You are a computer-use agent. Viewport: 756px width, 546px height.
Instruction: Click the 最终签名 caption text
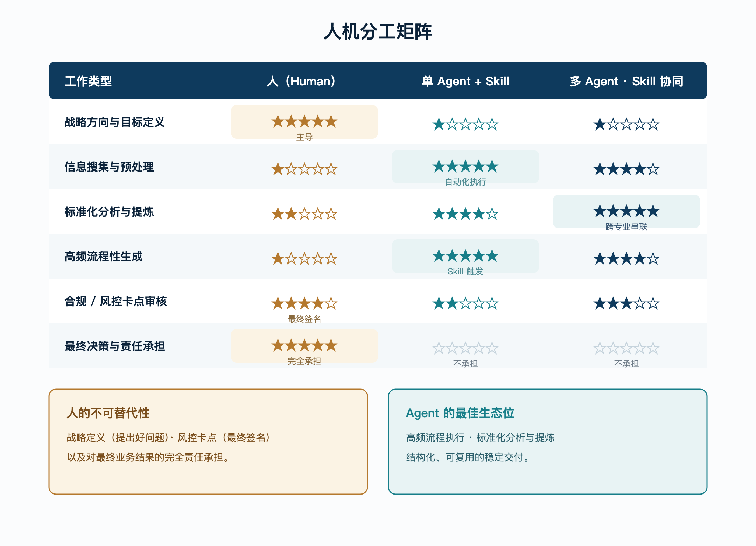pyautogui.click(x=304, y=319)
